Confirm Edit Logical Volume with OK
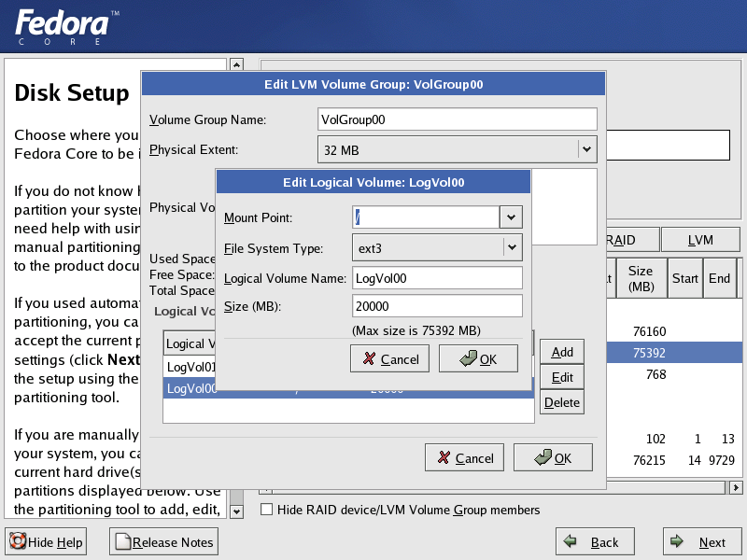The image size is (747, 560). tap(478, 359)
